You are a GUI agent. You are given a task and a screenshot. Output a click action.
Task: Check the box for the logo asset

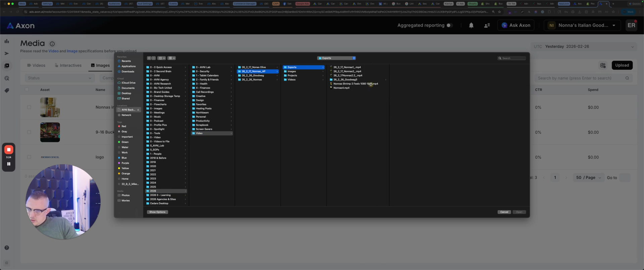pyautogui.click(x=29, y=157)
